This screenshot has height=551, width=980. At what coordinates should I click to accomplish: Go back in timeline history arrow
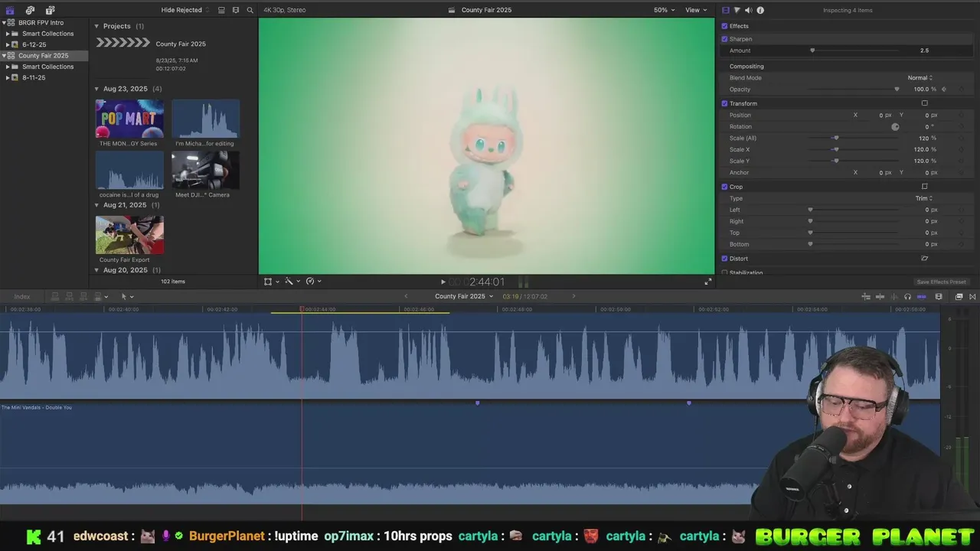pos(406,296)
